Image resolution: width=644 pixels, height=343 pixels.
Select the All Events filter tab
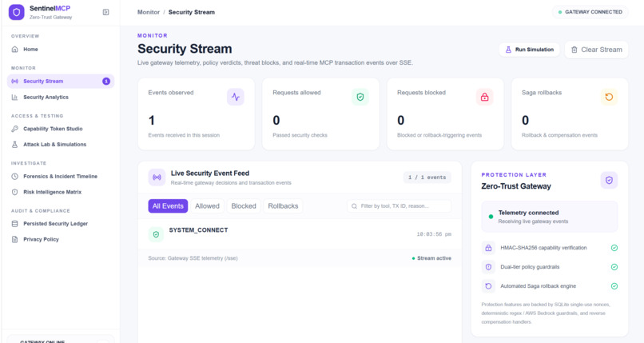click(168, 206)
